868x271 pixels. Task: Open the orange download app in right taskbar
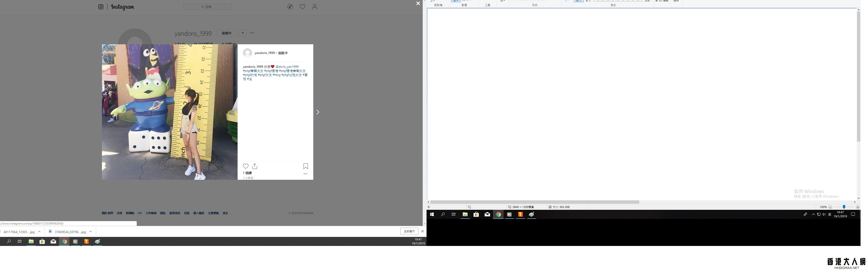click(x=520, y=215)
